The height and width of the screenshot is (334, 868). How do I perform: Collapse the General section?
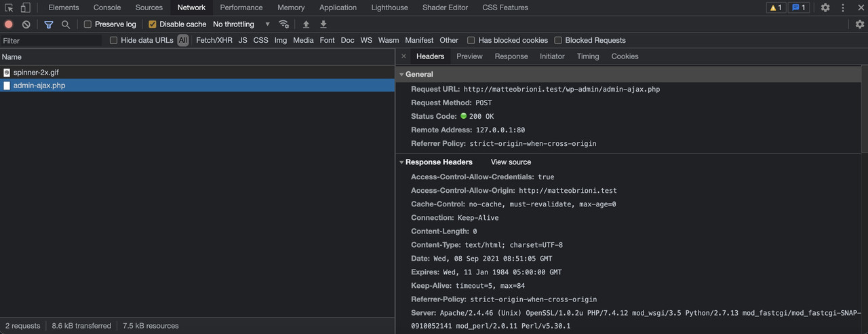point(402,75)
